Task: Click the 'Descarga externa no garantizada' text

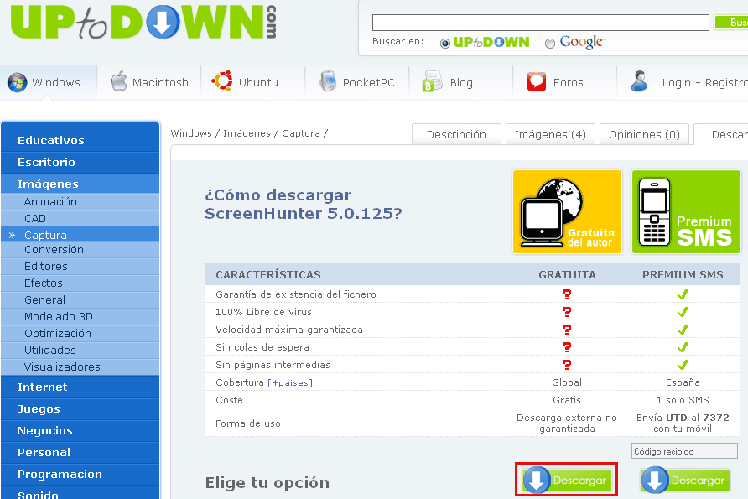Action: 567,423
